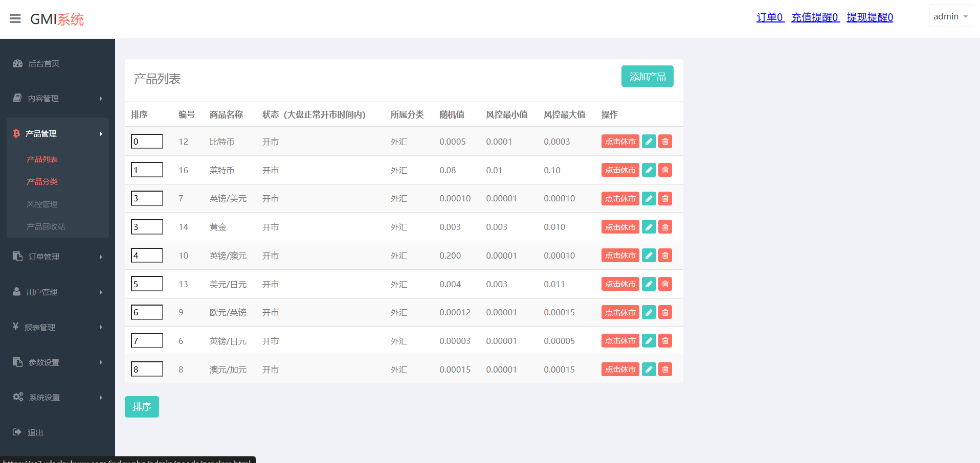Open the 充值提醒0 link
Viewport: 980px width, 463px height.
point(815,17)
